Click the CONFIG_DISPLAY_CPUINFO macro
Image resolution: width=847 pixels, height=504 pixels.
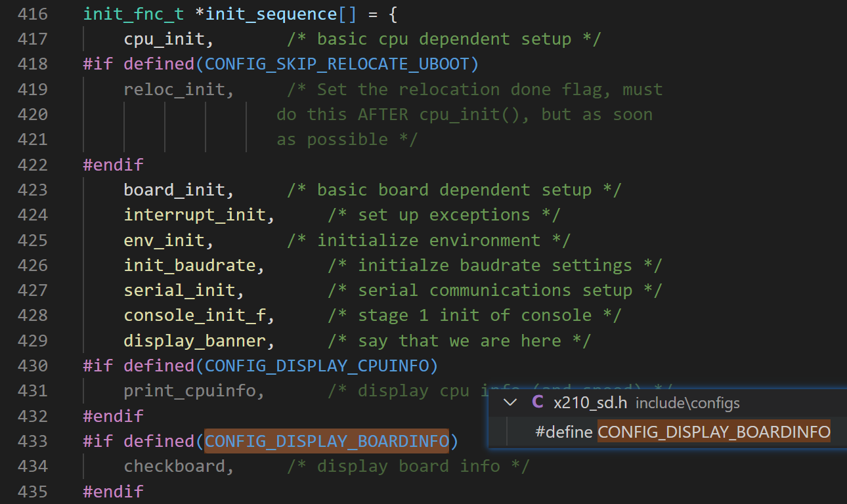[317, 366]
